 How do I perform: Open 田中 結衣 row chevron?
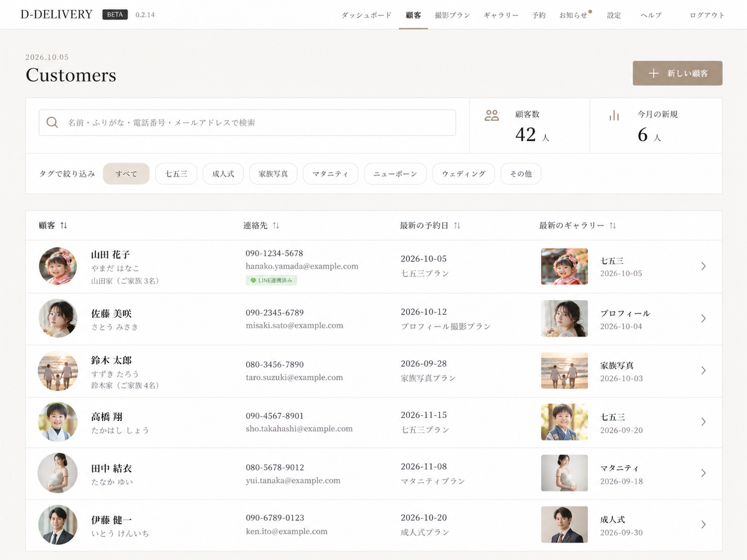[703, 473]
